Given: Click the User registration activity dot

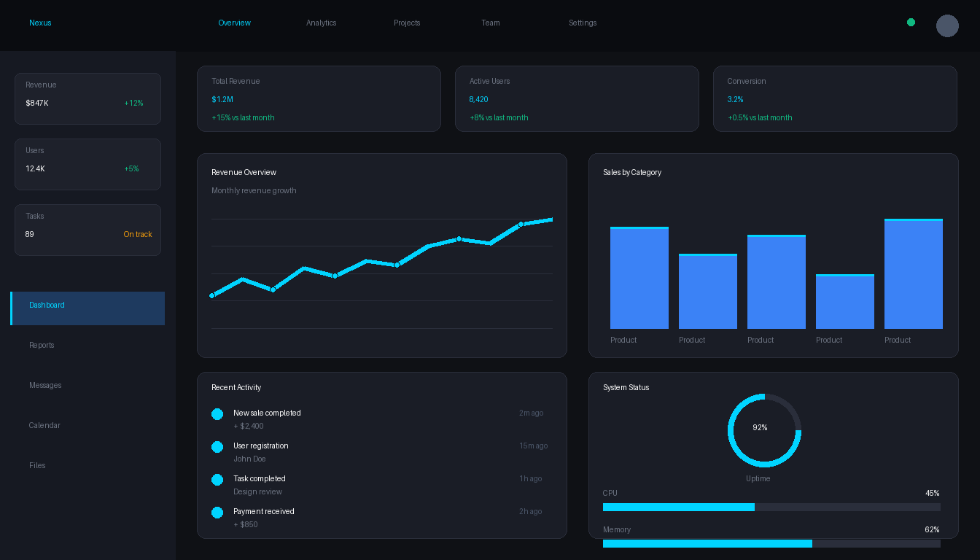Looking at the screenshot, I should (217, 447).
